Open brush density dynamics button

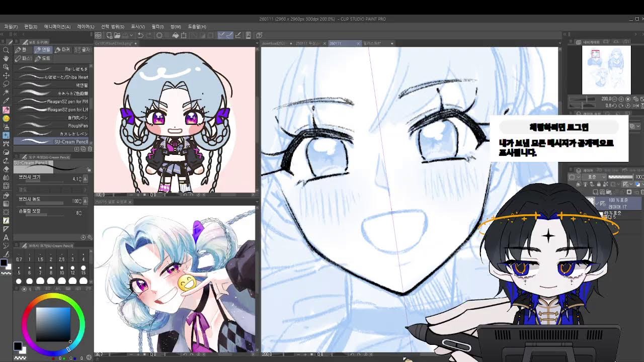pos(86,201)
